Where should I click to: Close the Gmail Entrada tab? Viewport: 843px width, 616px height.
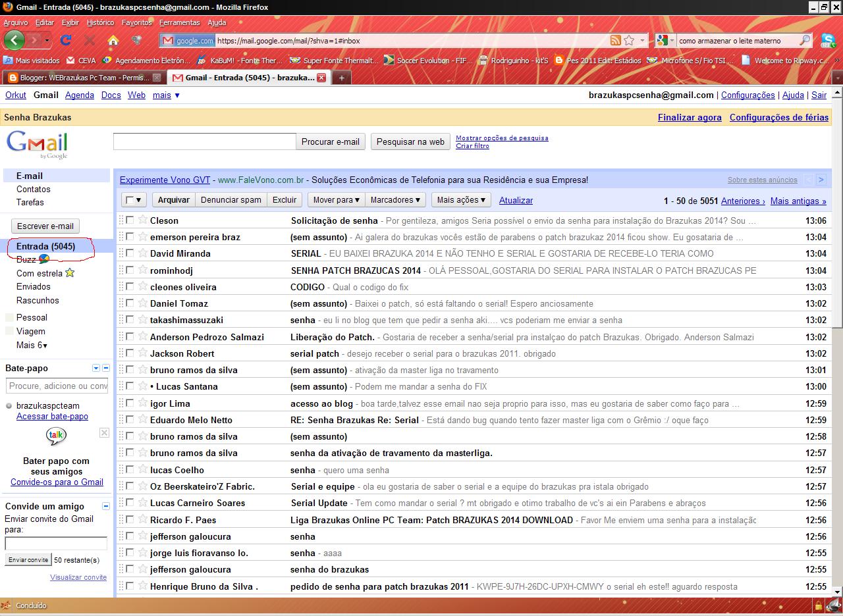(321, 77)
